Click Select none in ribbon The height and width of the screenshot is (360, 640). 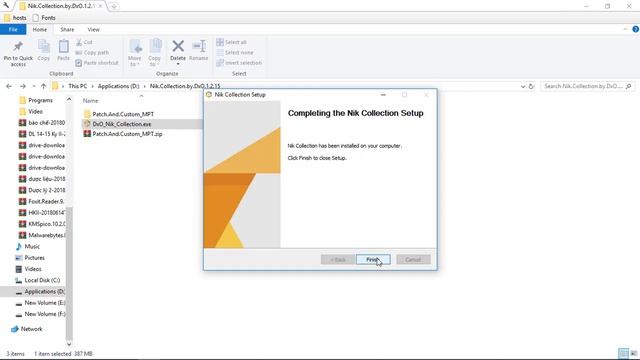tap(235, 53)
